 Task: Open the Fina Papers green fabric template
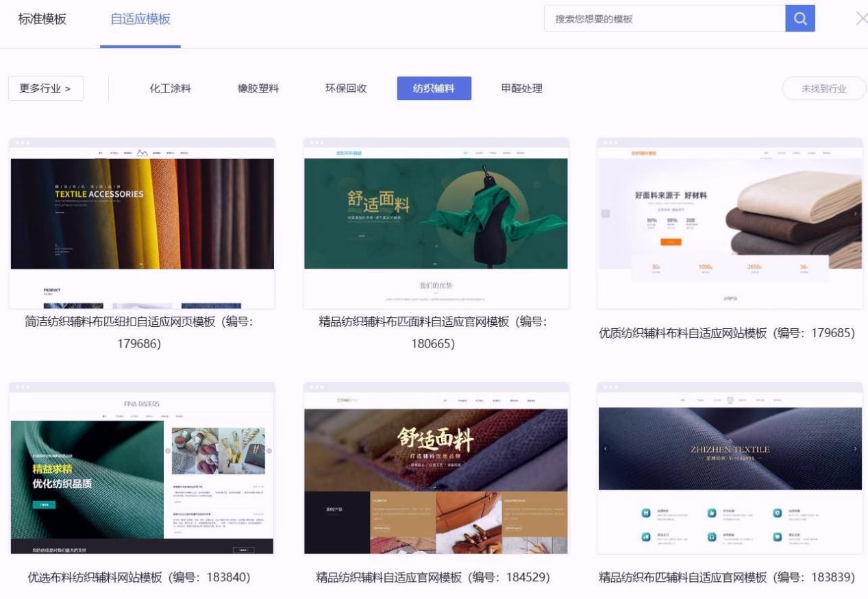point(142,468)
